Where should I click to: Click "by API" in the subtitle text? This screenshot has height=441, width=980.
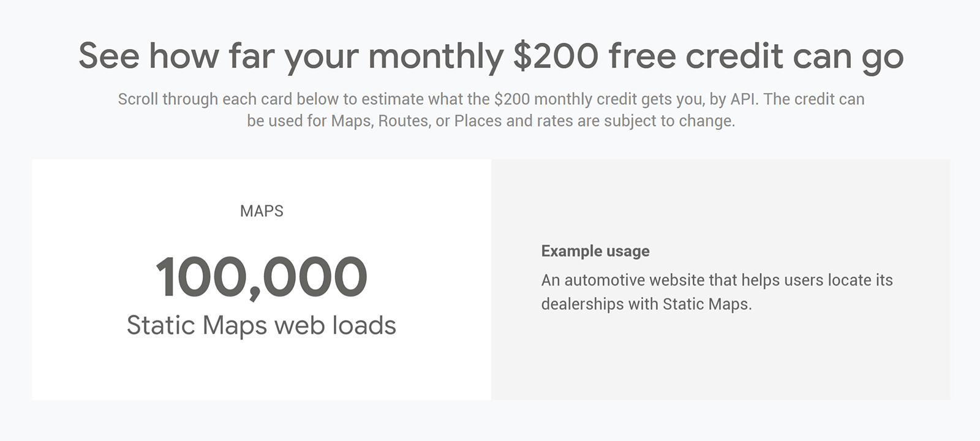click(x=734, y=99)
